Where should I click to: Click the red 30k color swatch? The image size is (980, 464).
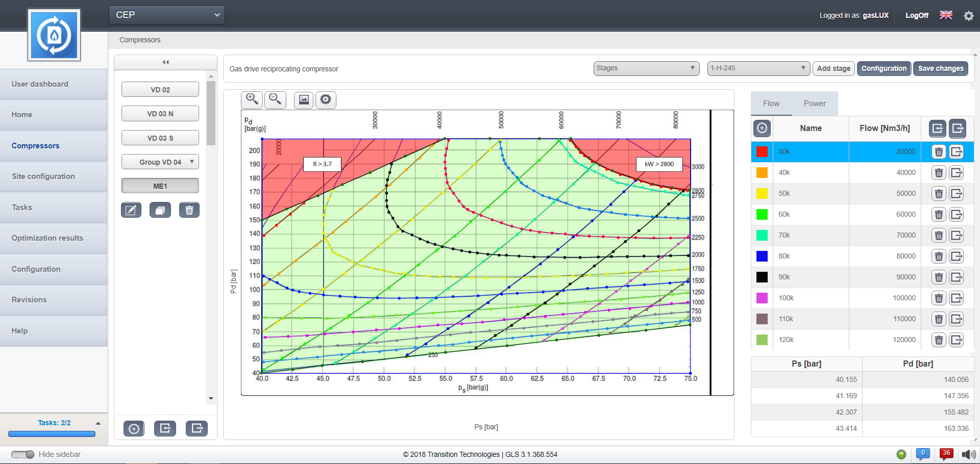tap(762, 152)
